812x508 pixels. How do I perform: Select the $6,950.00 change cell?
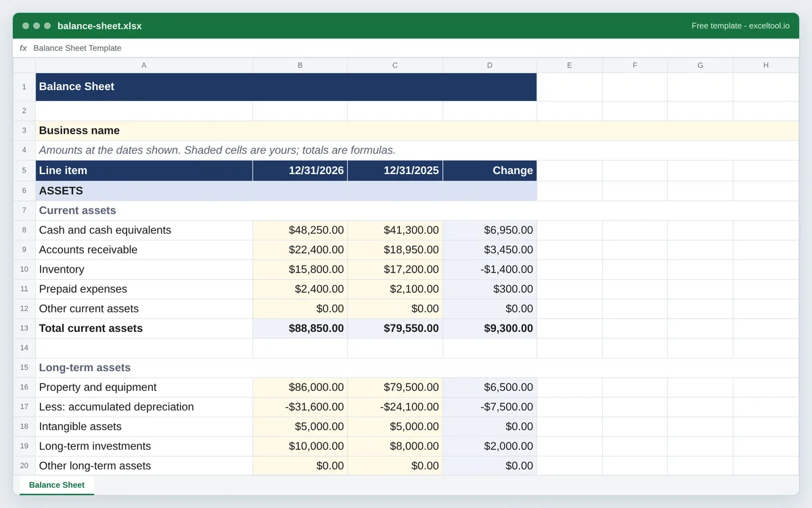pyautogui.click(x=490, y=230)
